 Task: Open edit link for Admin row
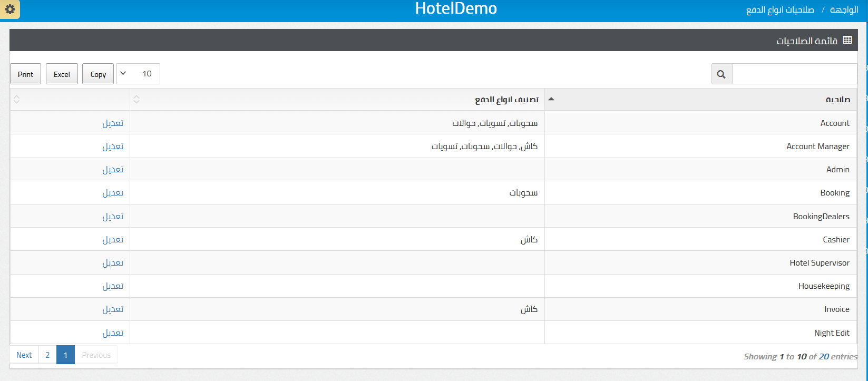[x=113, y=170]
